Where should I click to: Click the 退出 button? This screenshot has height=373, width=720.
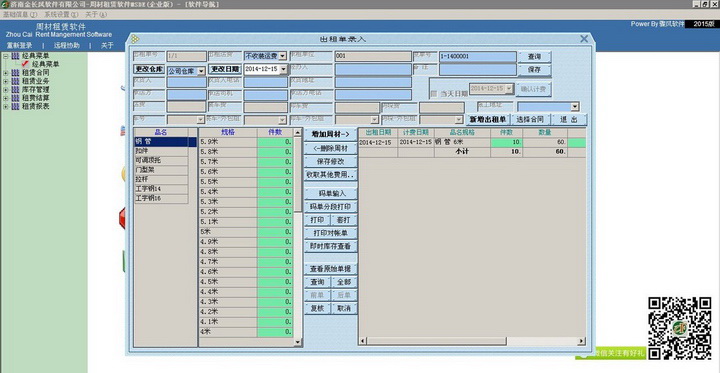pos(568,119)
